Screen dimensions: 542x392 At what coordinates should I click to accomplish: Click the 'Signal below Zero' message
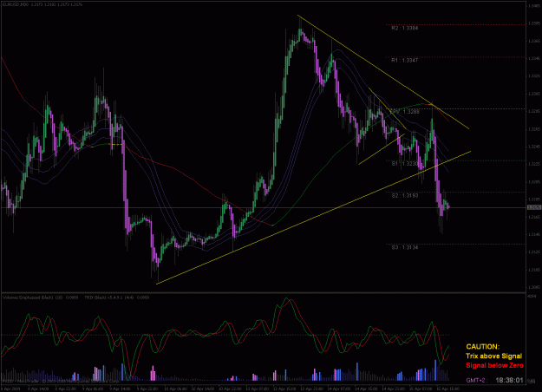(494, 365)
